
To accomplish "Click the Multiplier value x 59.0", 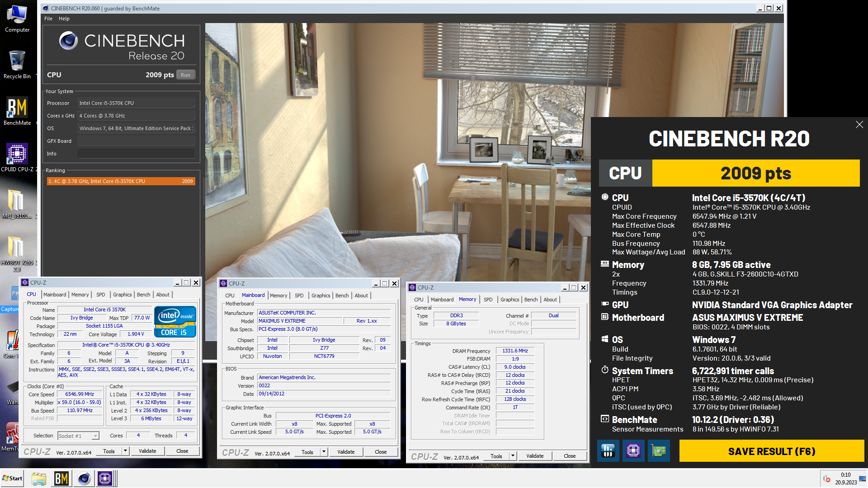I will [x=80, y=402].
